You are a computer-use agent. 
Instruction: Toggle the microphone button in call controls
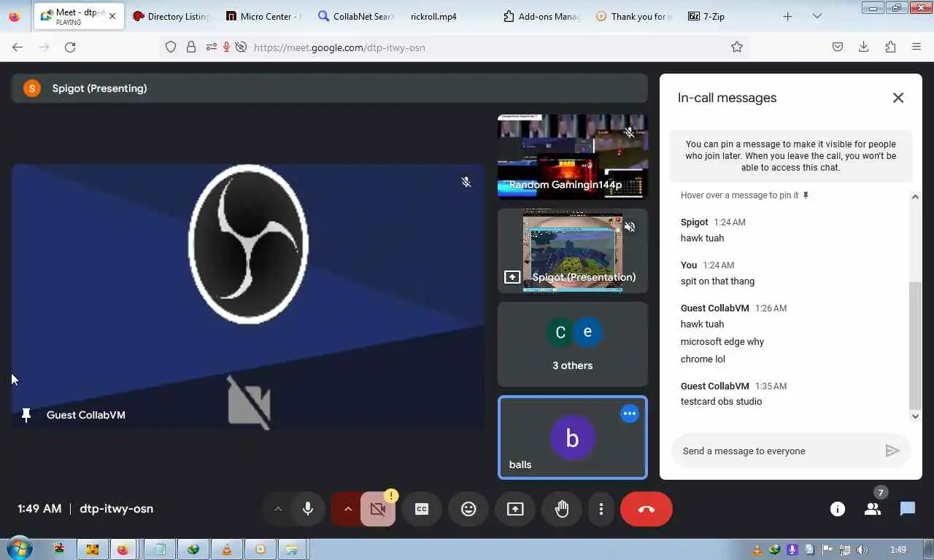click(308, 509)
